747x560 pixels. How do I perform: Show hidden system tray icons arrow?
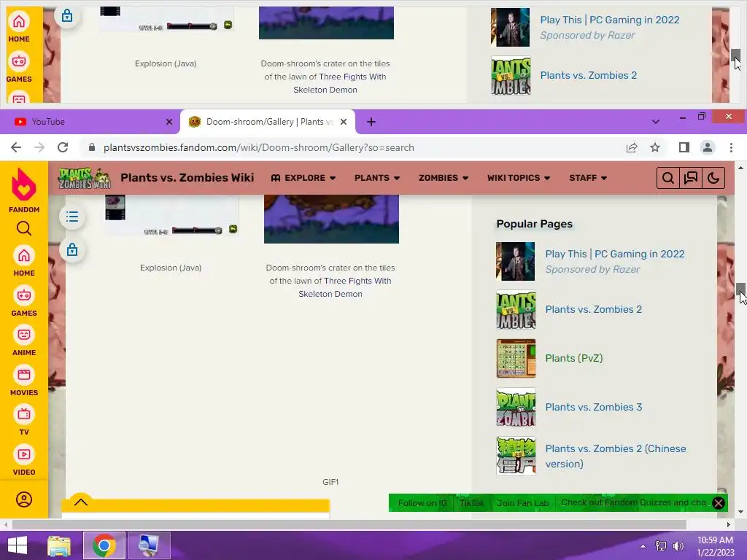643,545
